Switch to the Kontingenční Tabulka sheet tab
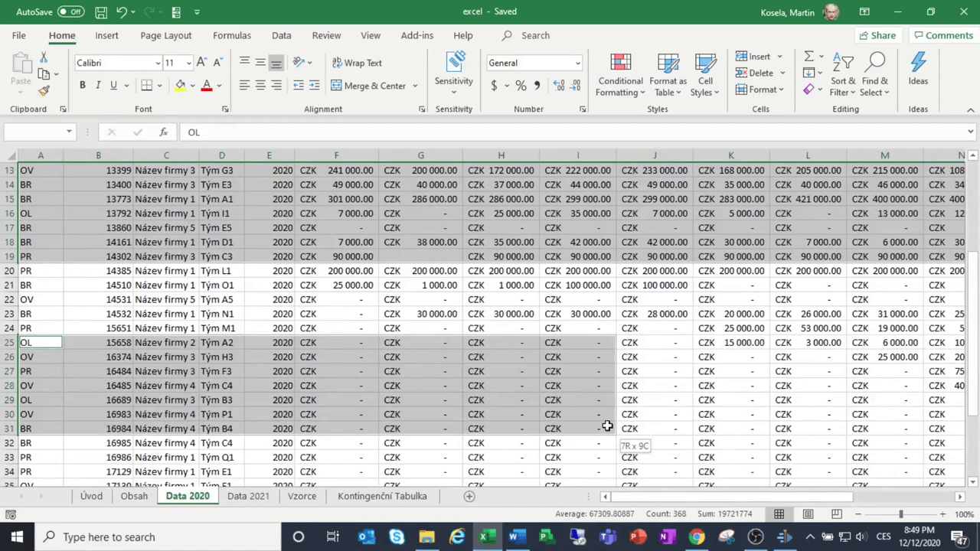 point(382,496)
